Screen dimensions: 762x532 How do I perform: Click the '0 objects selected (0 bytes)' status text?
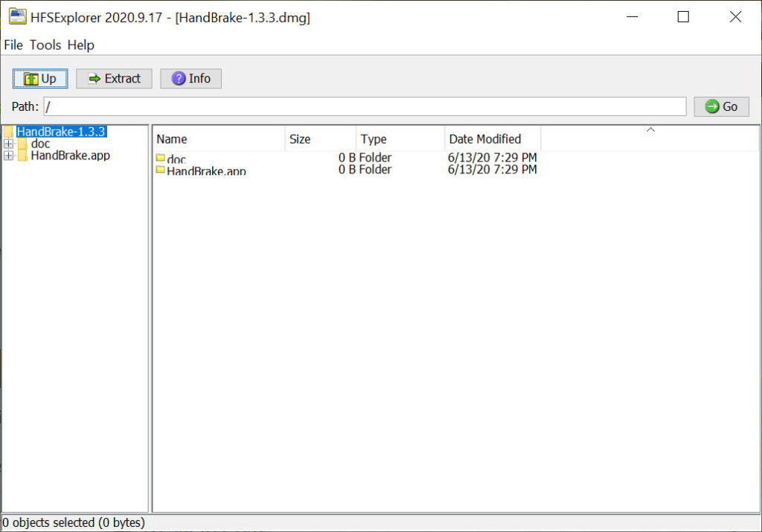[x=74, y=523]
